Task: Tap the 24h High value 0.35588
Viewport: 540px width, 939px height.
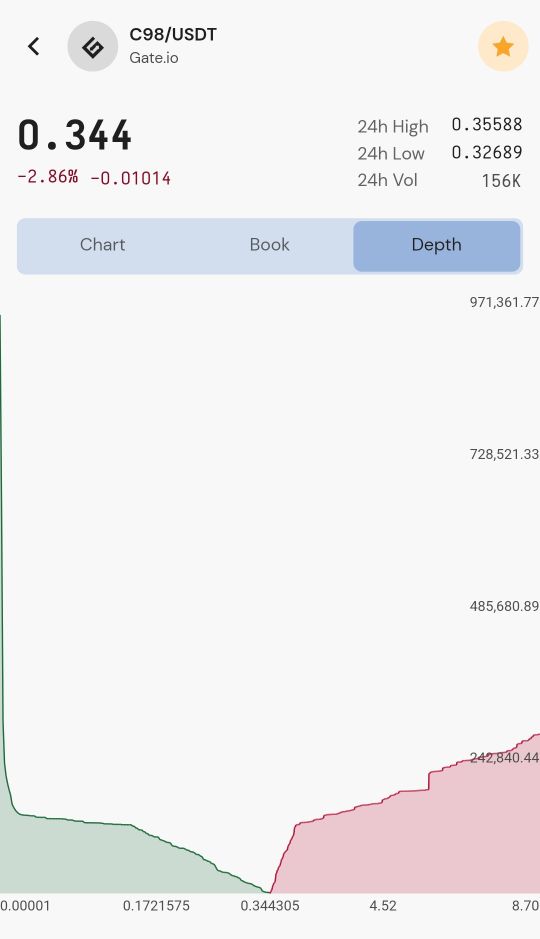Action: coord(487,125)
